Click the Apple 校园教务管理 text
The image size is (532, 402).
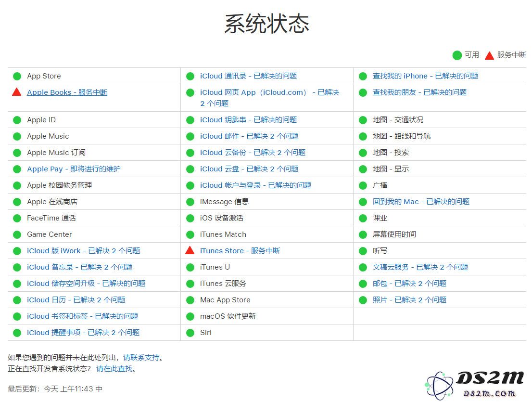(x=59, y=185)
